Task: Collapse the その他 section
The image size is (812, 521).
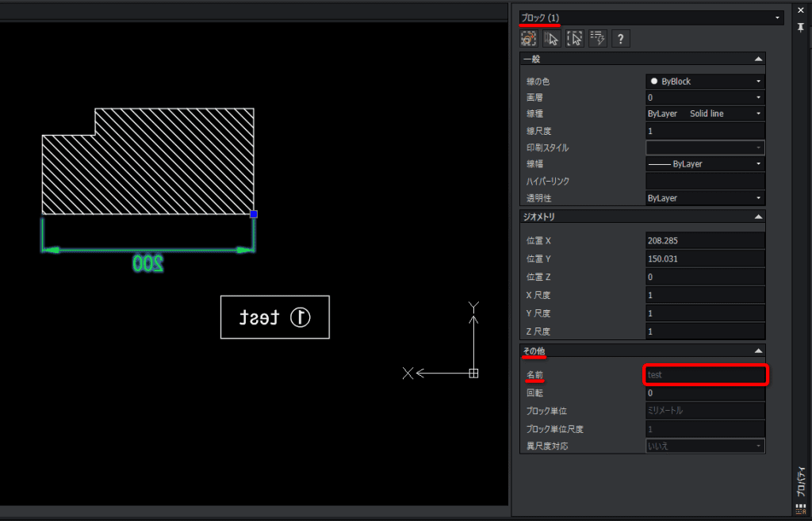Action: [x=758, y=351]
